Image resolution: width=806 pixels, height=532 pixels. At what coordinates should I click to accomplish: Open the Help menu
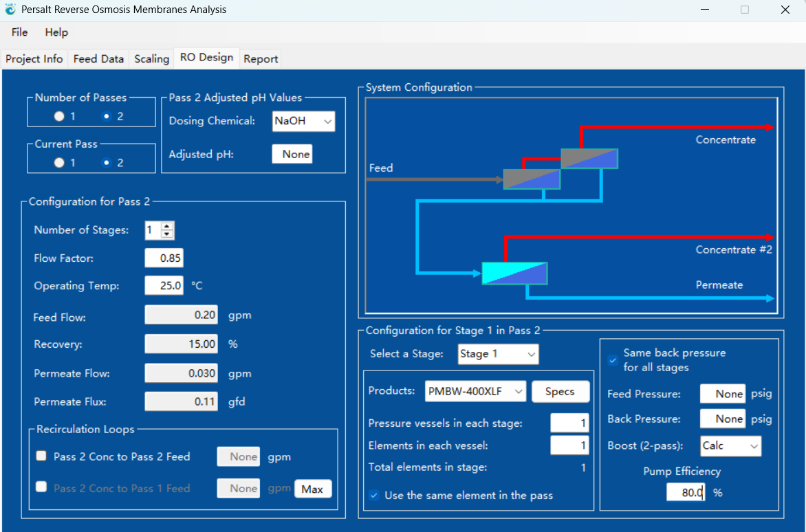[x=56, y=32]
